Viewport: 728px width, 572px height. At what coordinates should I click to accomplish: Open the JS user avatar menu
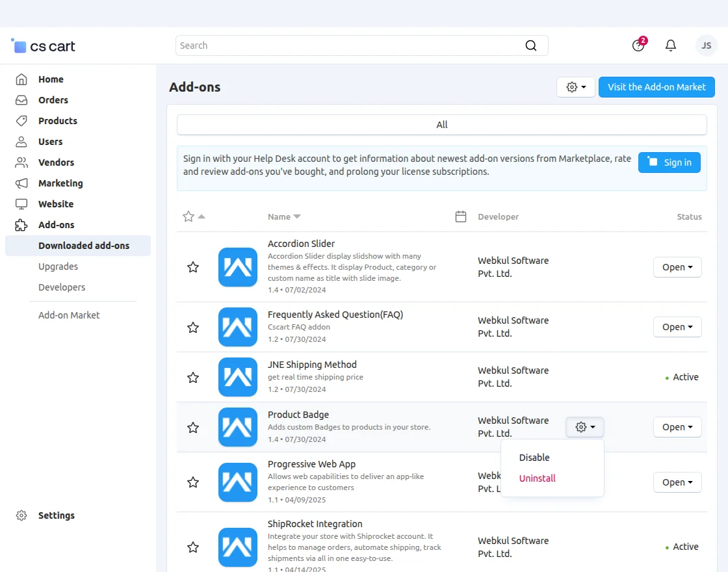pyautogui.click(x=706, y=45)
